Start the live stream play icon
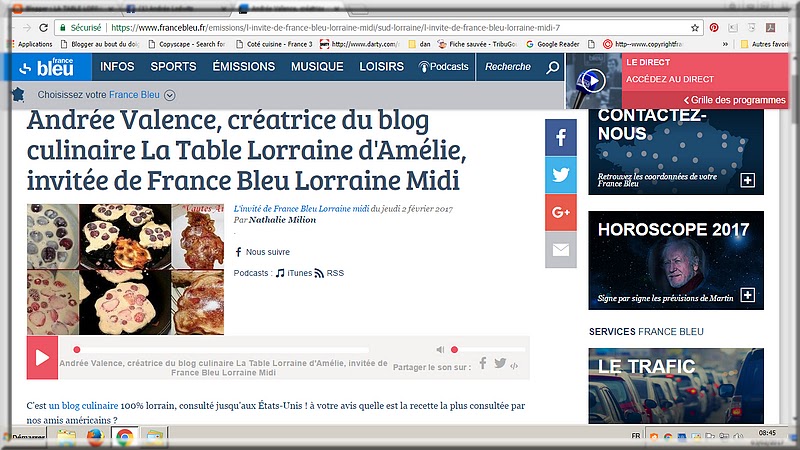800x450 pixels. [x=594, y=81]
